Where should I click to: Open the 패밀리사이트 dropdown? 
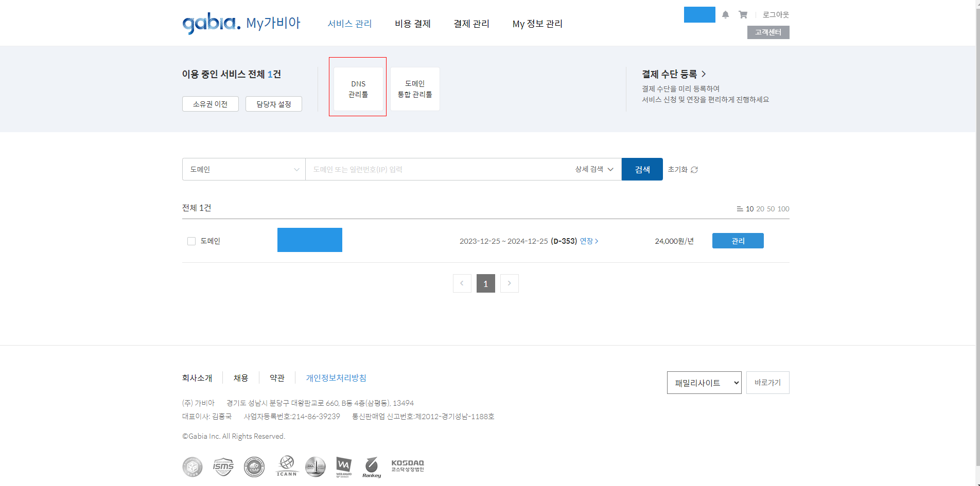click(x=704, y=382)
